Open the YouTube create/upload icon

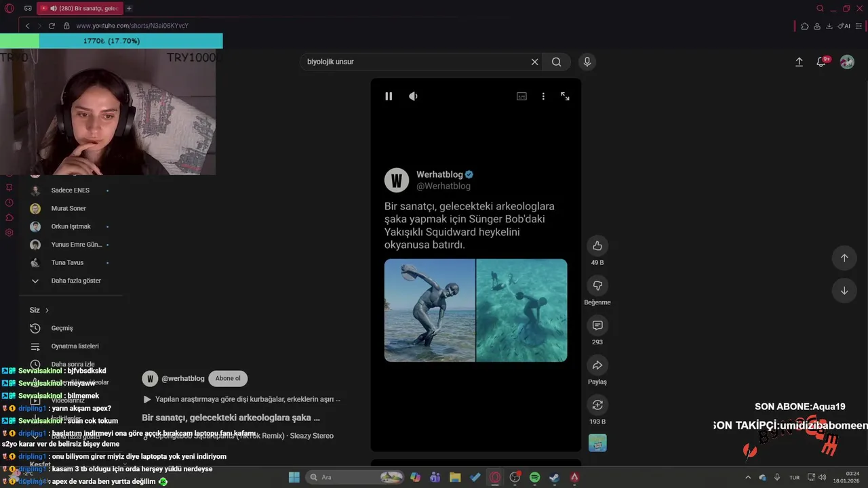point(799,62)
